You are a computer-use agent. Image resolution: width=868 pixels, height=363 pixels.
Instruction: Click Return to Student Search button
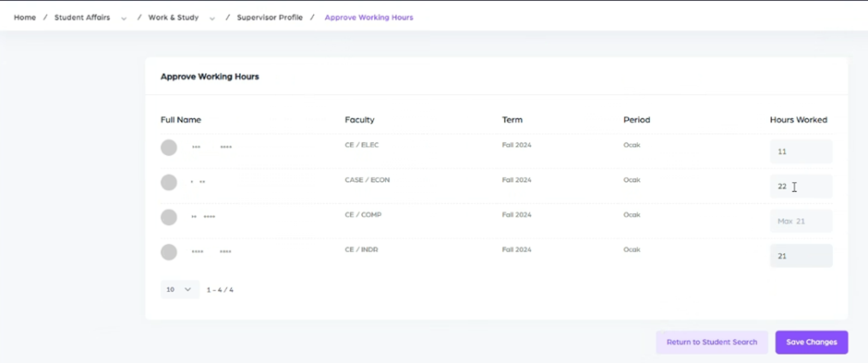[712, 342]
